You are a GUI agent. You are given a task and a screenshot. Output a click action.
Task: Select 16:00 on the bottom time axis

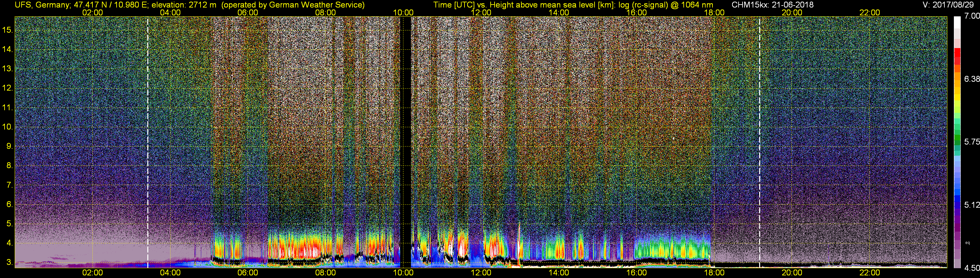[636, 273]
